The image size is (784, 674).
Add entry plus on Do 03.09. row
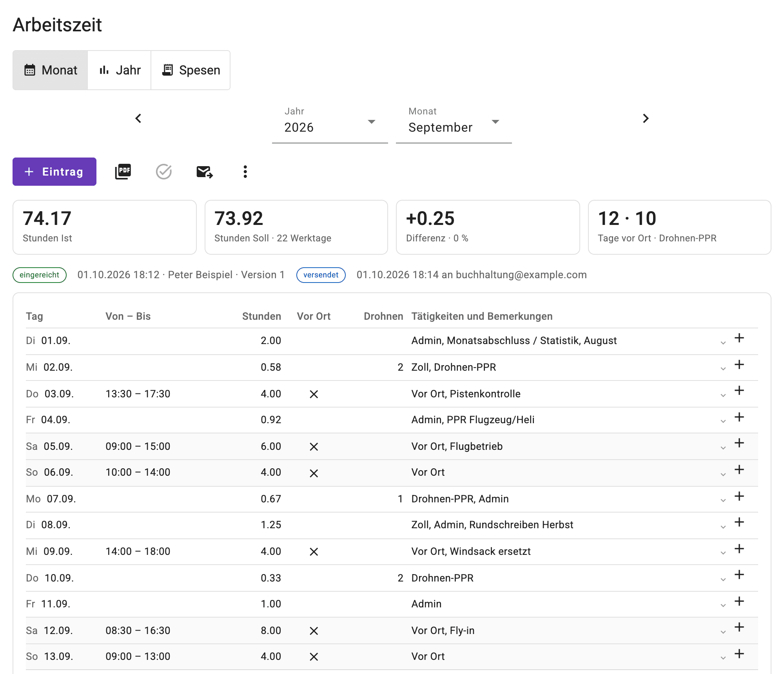point(739,391)
